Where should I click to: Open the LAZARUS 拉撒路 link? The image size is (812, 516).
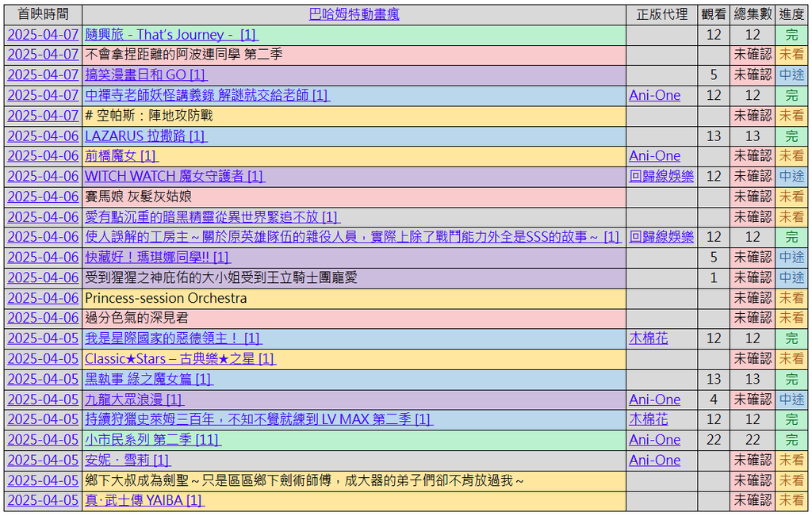146,136
